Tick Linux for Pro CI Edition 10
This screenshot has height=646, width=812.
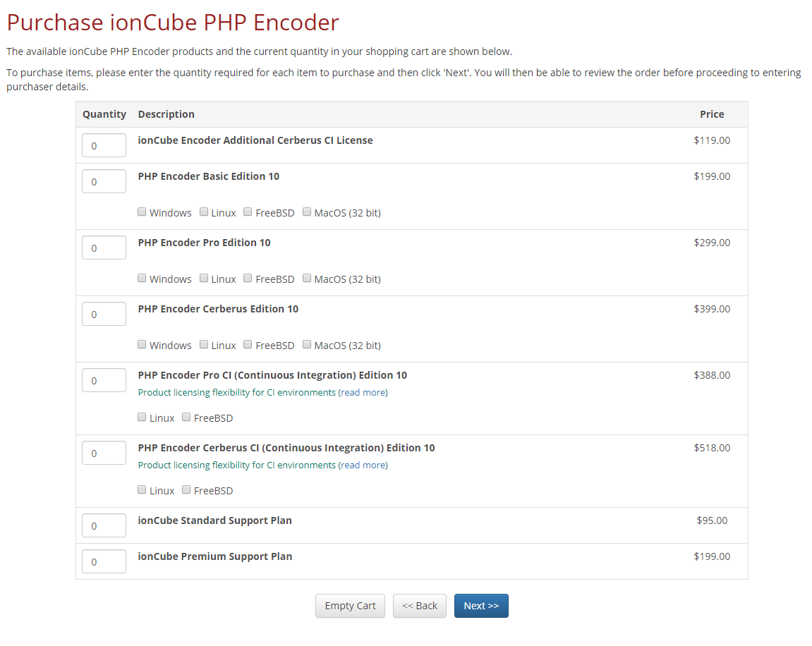click(142, 418)
